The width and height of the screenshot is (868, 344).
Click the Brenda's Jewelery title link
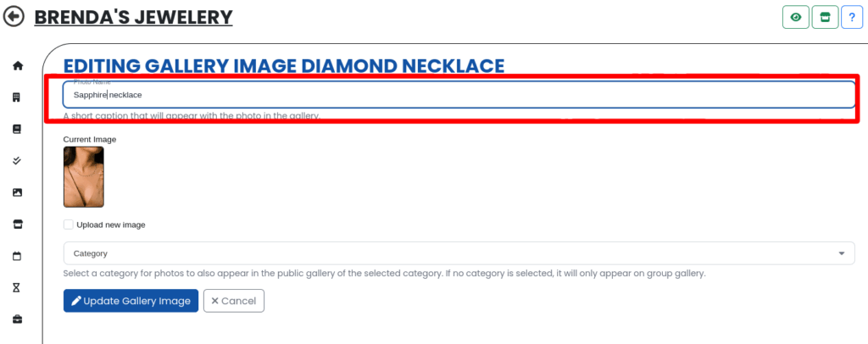133,17
